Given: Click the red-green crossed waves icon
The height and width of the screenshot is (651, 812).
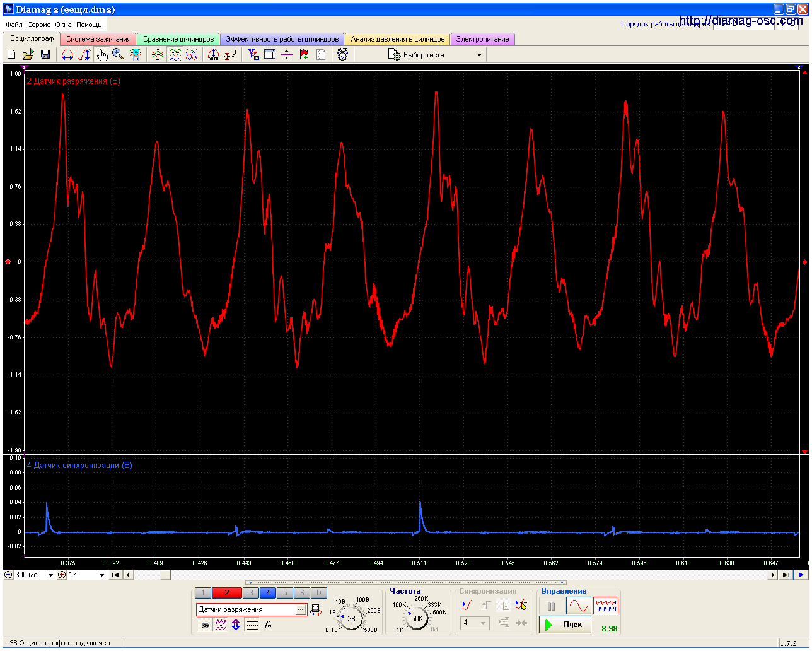Looking at the screenshot, I should [158, 55].
